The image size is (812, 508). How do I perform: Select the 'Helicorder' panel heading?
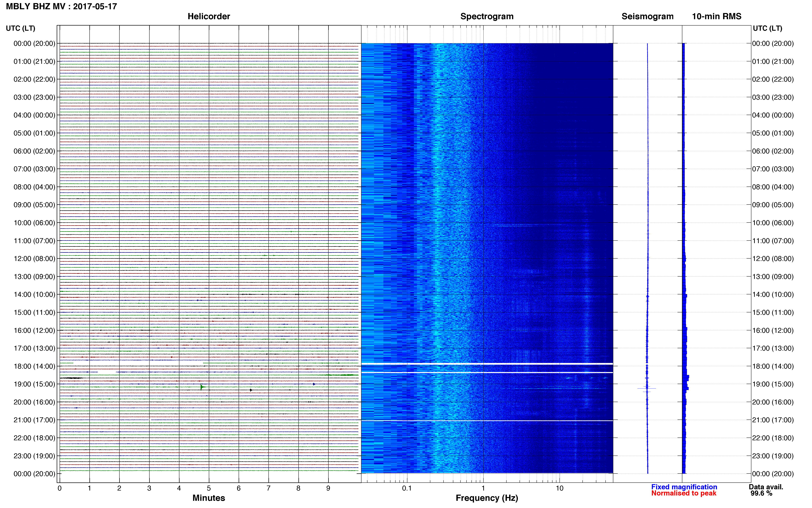(x=208, y=16)
